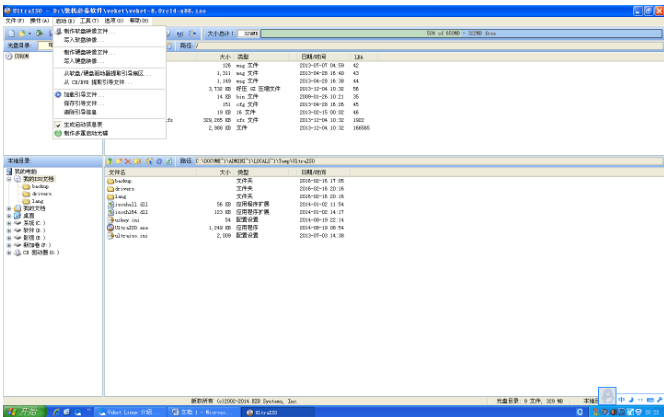664x417 pixels.
Task: Click the local pane blue gear icon
Action: [159, 161]
